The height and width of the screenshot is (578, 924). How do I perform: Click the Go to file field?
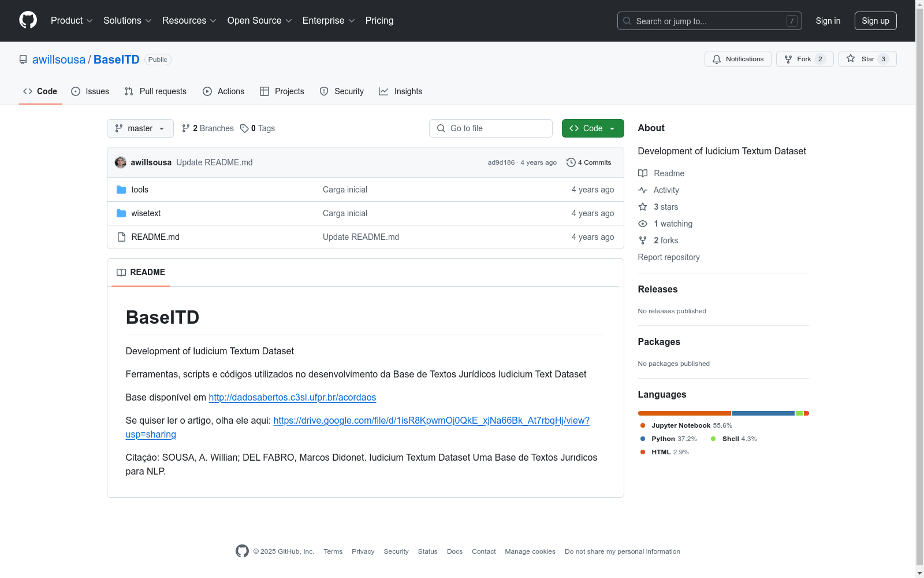click(x=491, y=128)
